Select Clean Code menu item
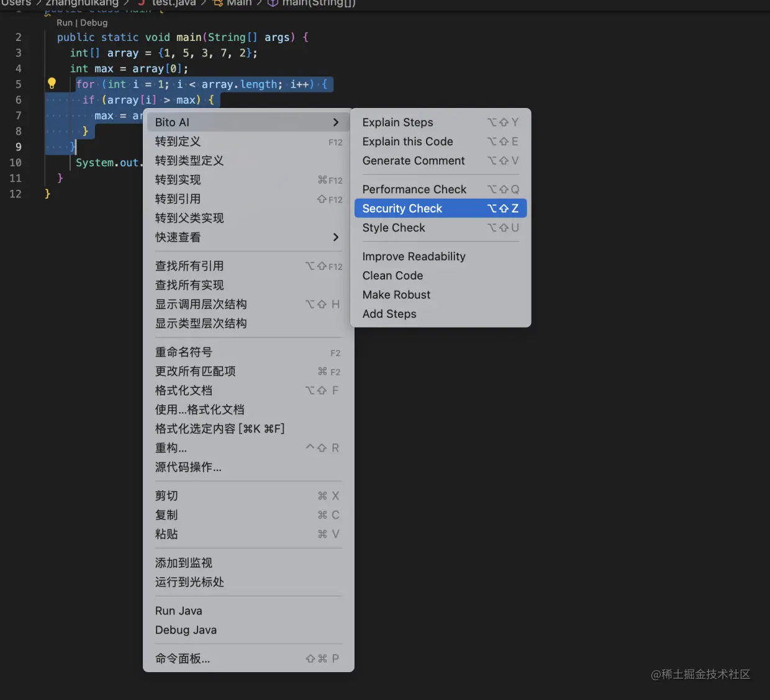The image size is (770, 700). 440,276
